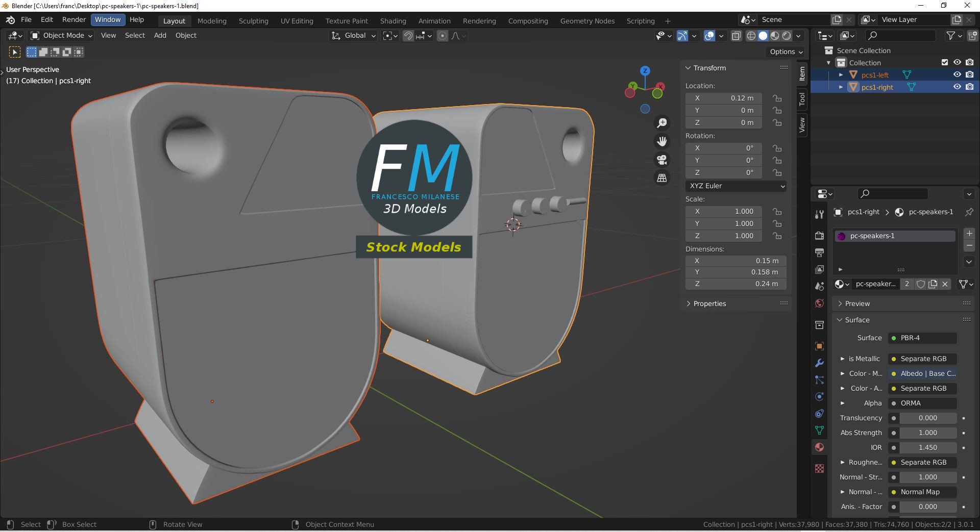Open the Render properties tab icon

[819, 235]
